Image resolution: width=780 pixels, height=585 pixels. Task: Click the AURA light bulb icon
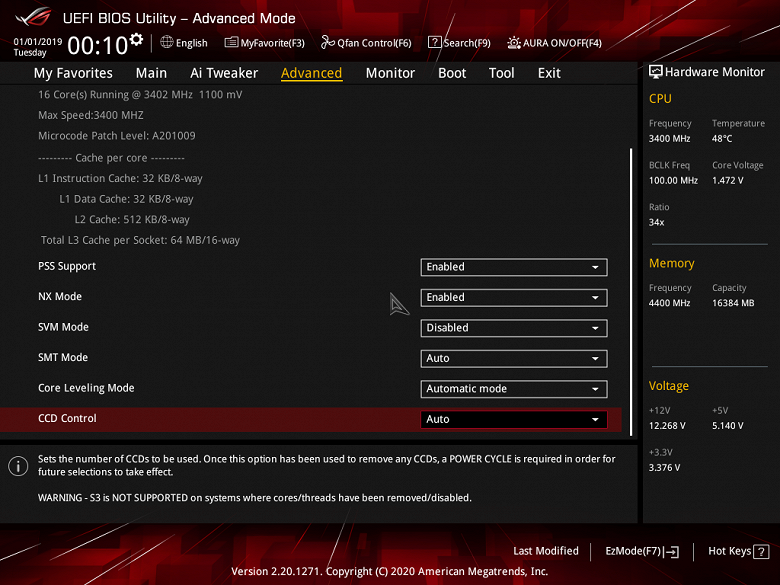point(514,42)
